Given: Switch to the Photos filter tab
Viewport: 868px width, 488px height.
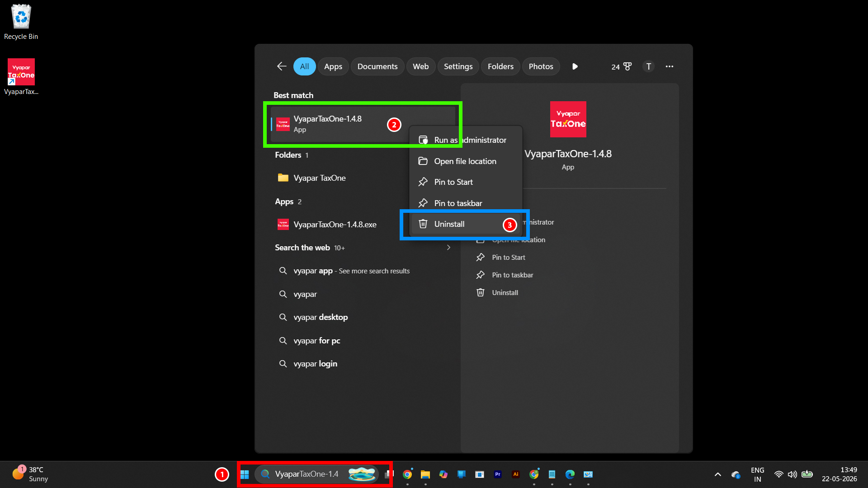Looking at the screenshot, I should click(541, 66).
